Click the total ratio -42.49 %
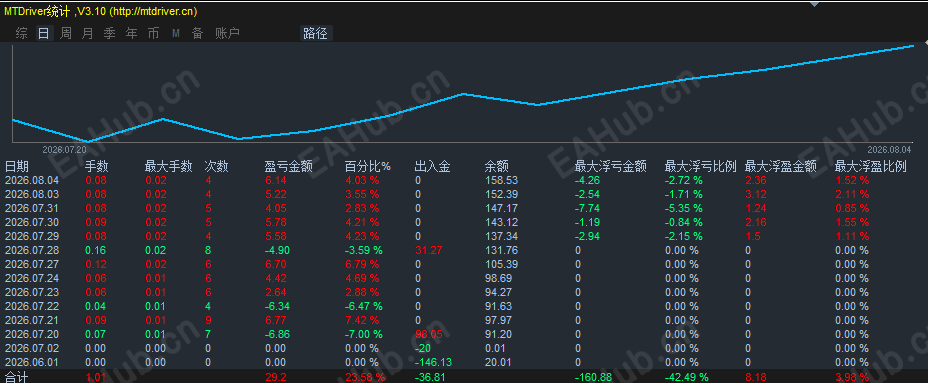Image resolution: width=928 pixels, height=383 pixels. tap(686, 376)
